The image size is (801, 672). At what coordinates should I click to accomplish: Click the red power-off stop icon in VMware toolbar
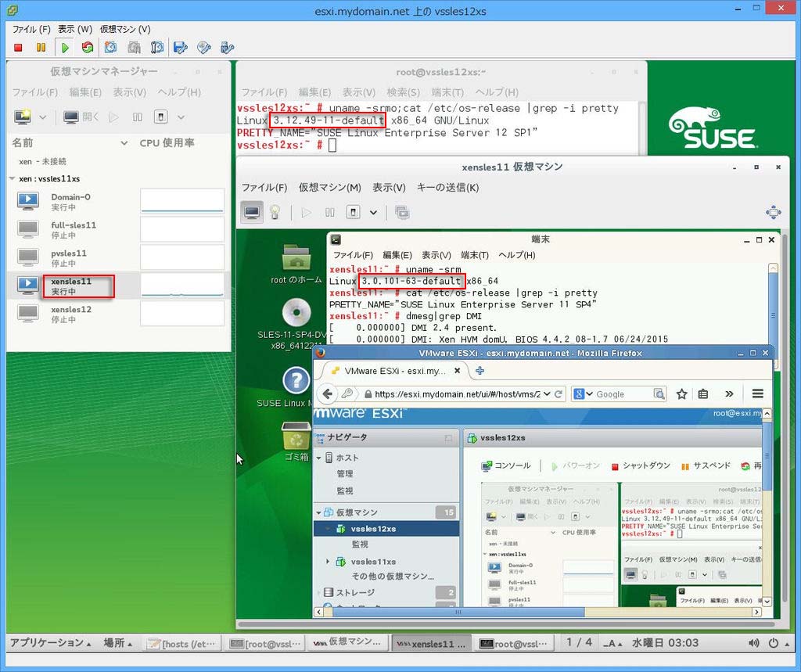[19, 48]
